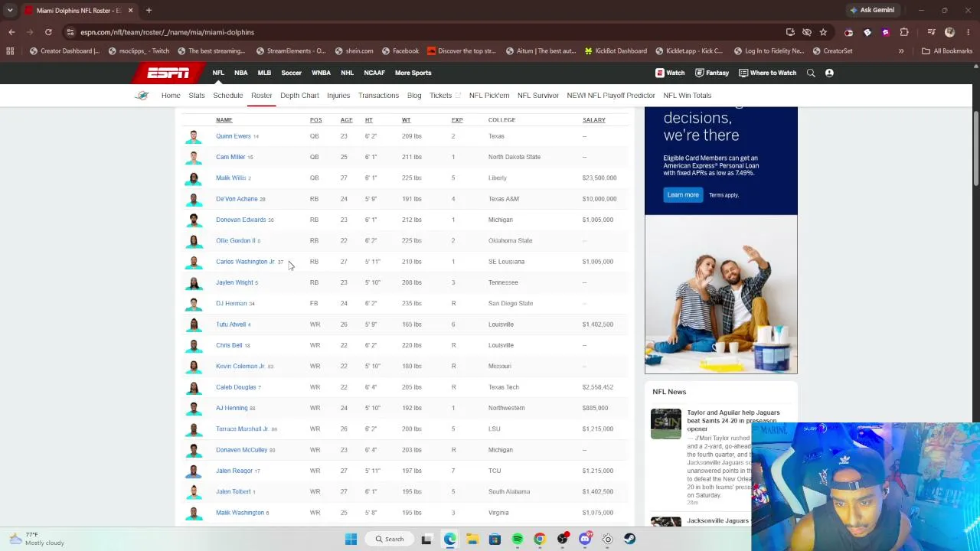Open Task View on the taskbar
This screenshot has width=980, height=551.
tap(426, 540)
